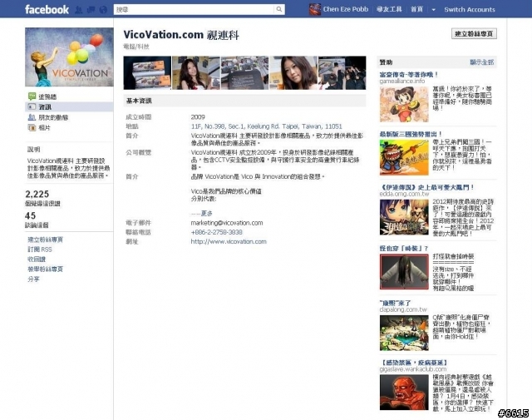Click the unlike link in left sidebar
The height and width of the screenshot is (420, 532).
pos(37,259)
